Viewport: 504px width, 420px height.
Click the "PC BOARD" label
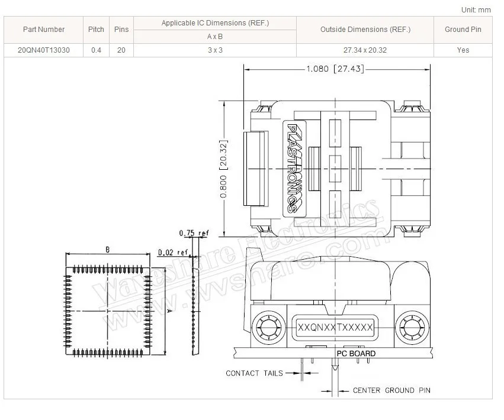[356, 354]
